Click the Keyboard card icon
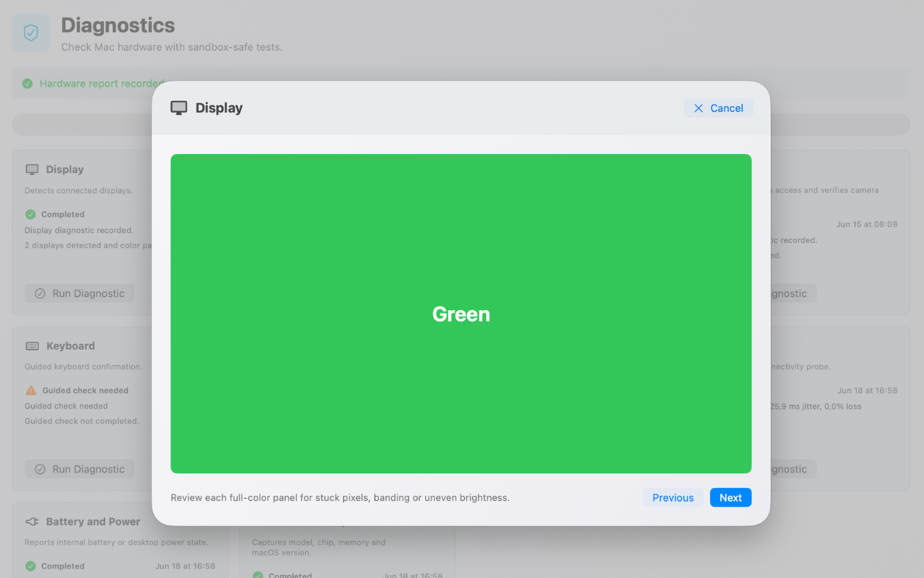The width and height of the screenshot is (924, 578). tap(32, 346)
